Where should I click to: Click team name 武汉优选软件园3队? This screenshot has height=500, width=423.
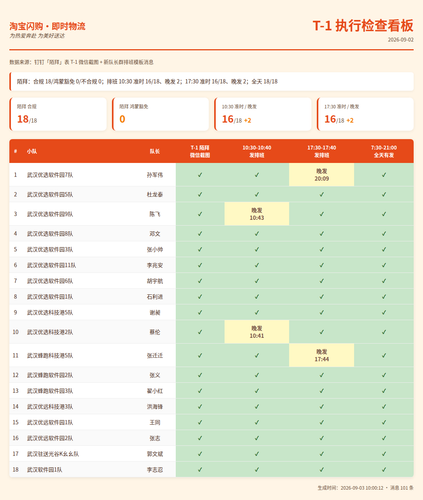(x=50, y=249)
